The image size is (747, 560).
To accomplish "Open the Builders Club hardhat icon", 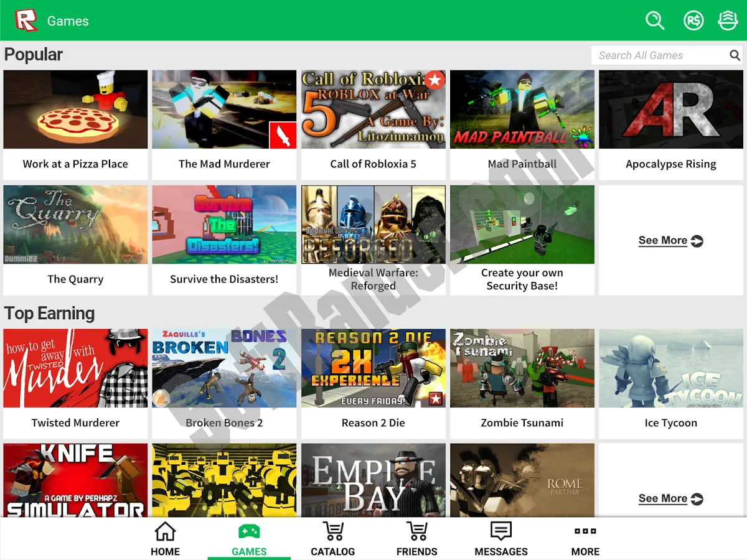I will 728,21.
